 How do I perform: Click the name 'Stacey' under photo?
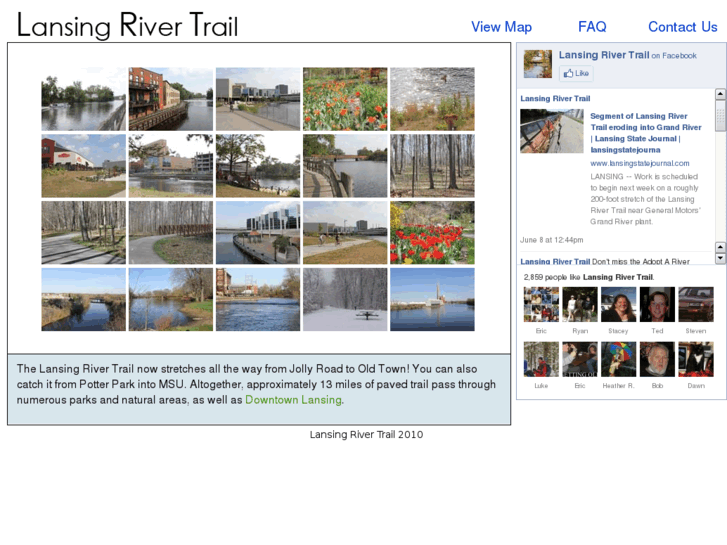click(618, 331)
